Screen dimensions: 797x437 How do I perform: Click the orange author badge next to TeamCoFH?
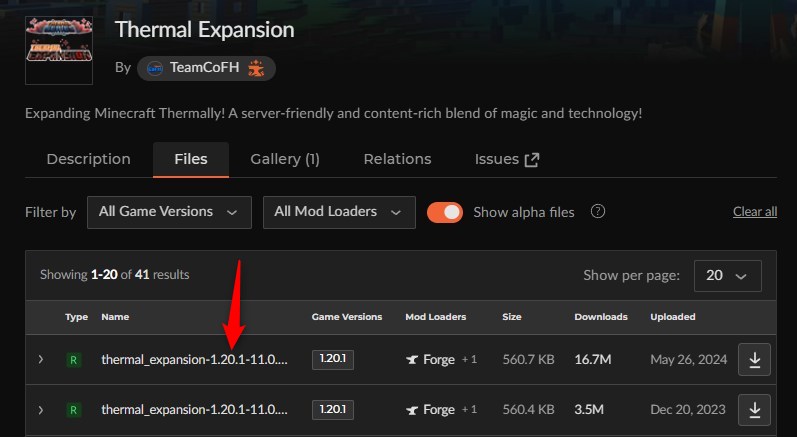click(x=256, y=68)
